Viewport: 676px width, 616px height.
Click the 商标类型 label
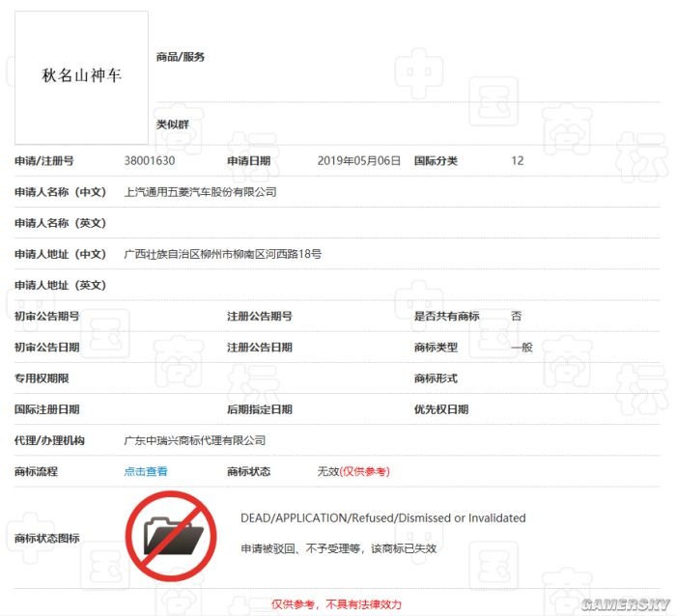point(436,347)
